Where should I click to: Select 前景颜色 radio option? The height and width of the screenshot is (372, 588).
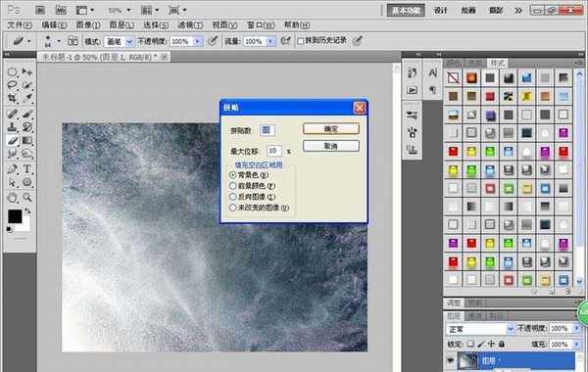point(233,186)
